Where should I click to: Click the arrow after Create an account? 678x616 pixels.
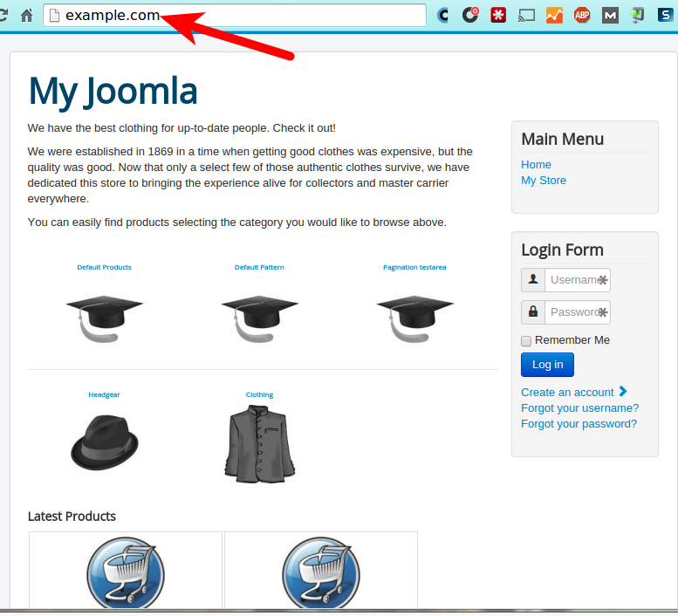[x=623, y=391]
